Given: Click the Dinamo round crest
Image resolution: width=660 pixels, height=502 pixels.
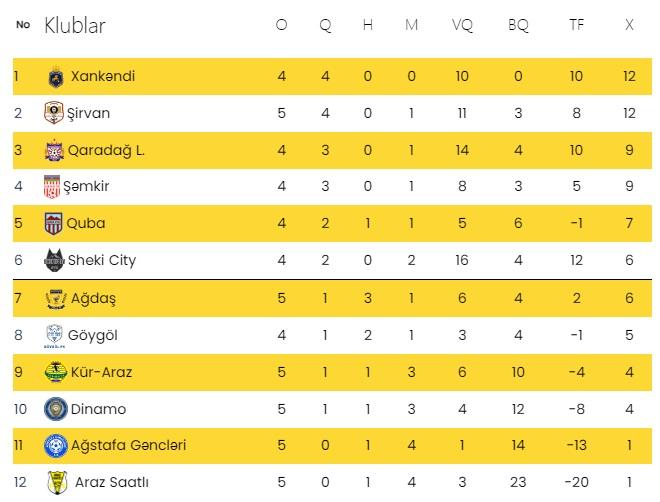Looking at the screenshot, I should pos(54,409).
